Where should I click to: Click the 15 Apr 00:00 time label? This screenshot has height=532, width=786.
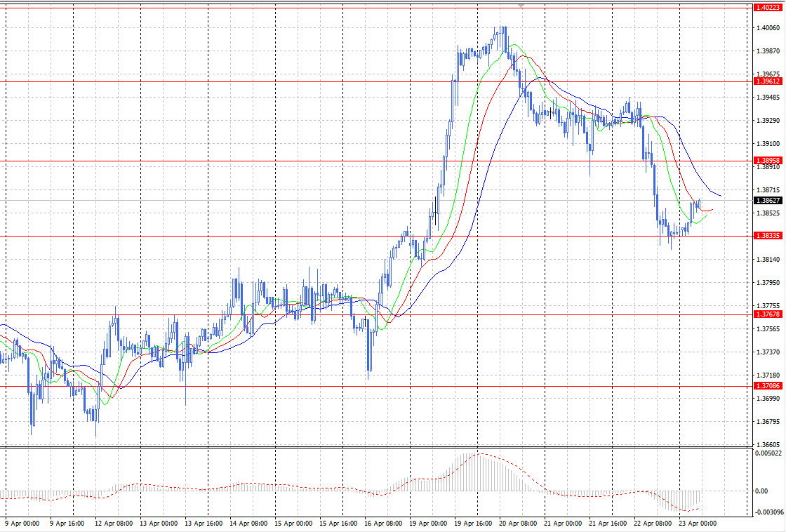[x=293, y=524]
